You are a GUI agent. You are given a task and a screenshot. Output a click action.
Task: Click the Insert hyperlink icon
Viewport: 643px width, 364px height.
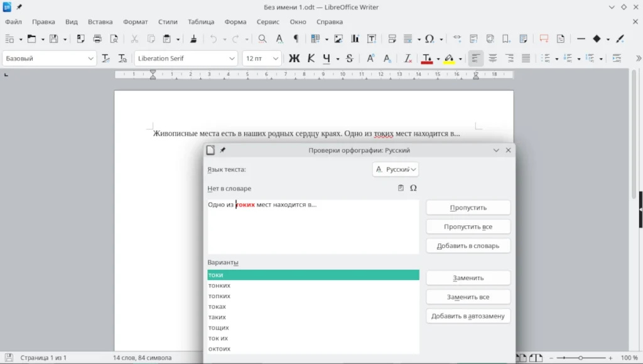(457, 39)
